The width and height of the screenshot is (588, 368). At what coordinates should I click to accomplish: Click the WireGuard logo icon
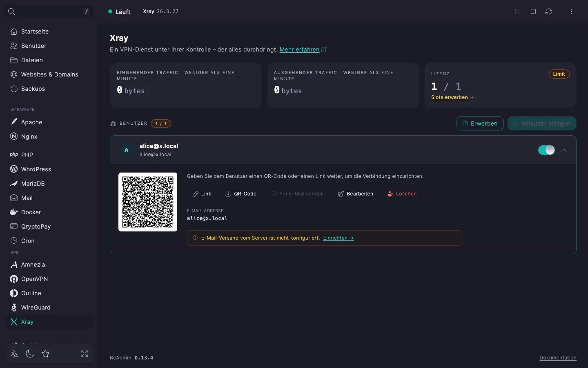[14, 307]
